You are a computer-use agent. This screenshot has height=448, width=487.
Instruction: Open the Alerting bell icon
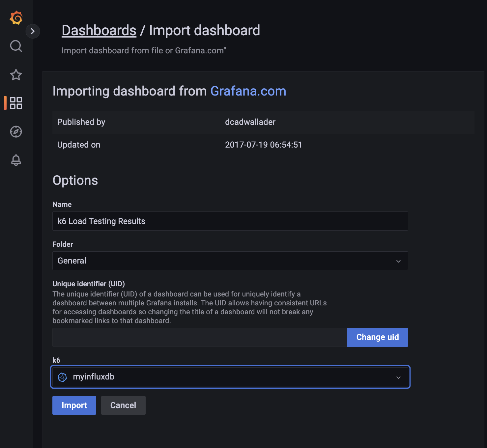pos(16,160)
